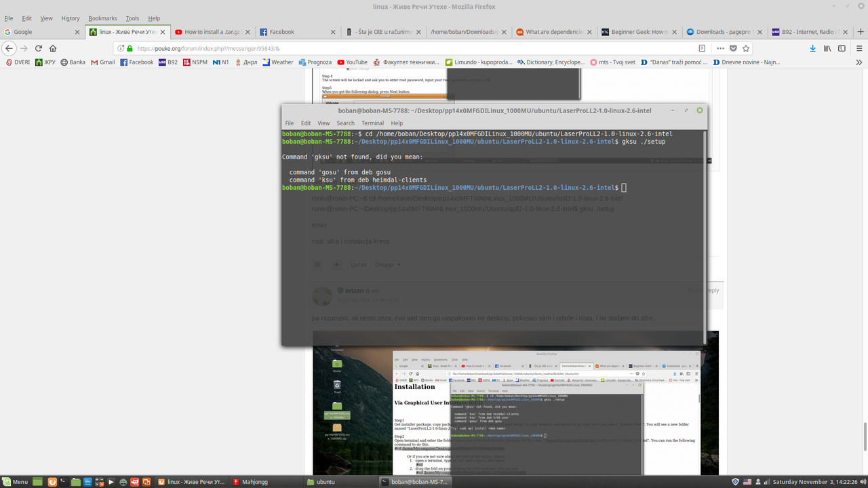Screen dimensions: 868x488
Task: Open page actions three-dots menu
Action: (720, 48)
